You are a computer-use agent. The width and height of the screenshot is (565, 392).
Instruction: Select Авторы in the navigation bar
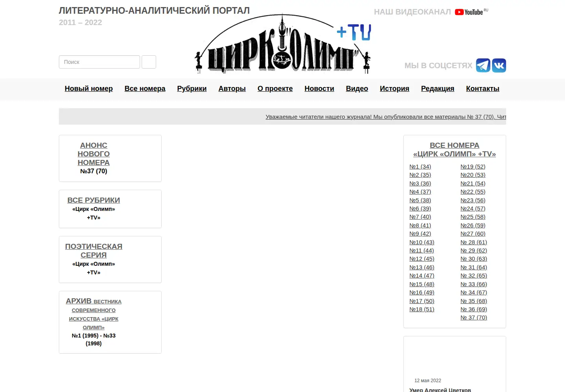232,89
